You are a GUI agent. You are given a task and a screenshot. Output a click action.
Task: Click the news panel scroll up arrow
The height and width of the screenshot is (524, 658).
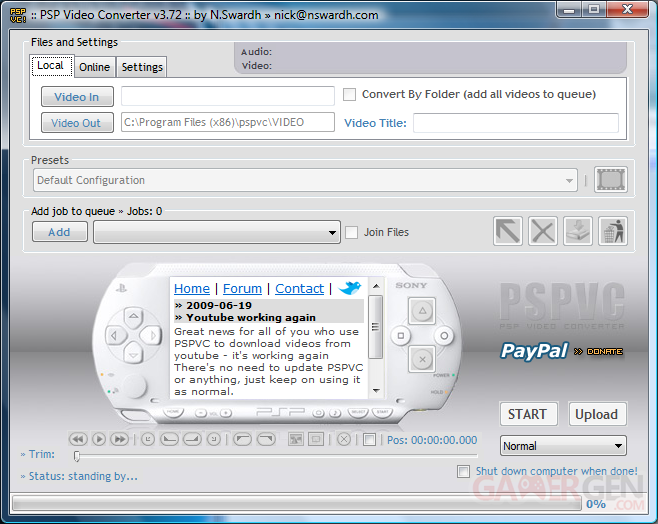376,286
